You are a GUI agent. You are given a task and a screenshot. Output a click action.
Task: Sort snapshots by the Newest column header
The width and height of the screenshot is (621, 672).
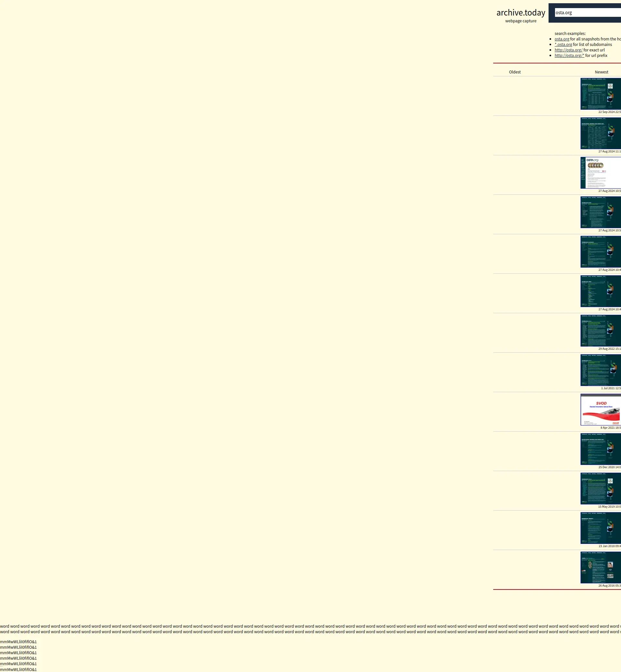[601, 72]
